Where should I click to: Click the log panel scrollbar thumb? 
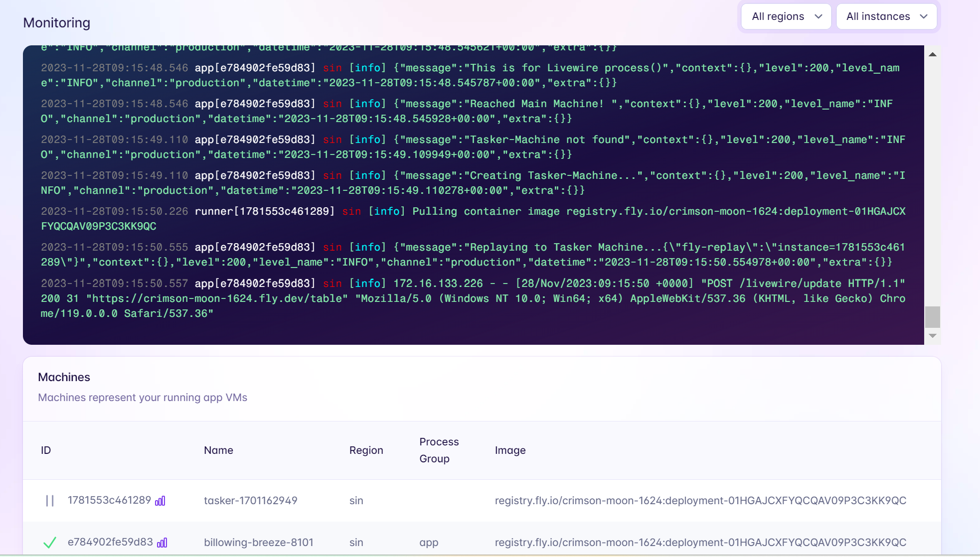[x=932, y=316]
